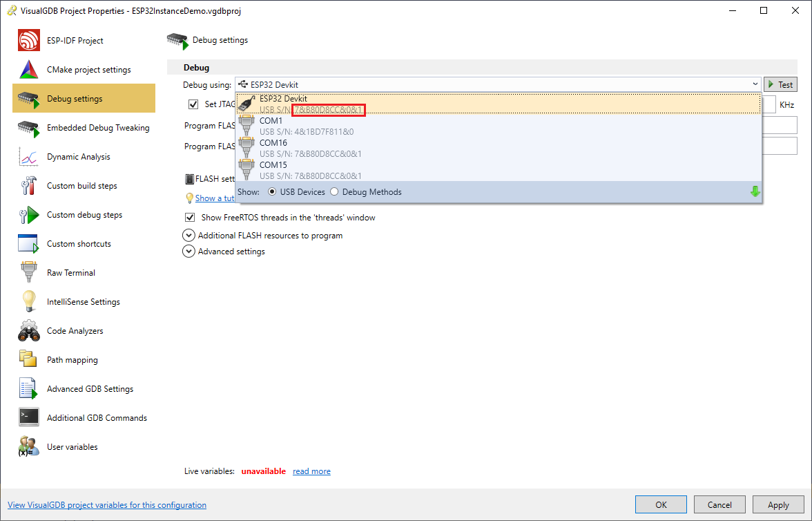Open the Show a tutorial link
The width and height of the screenshot is (812, 521).
coord(215,198)
